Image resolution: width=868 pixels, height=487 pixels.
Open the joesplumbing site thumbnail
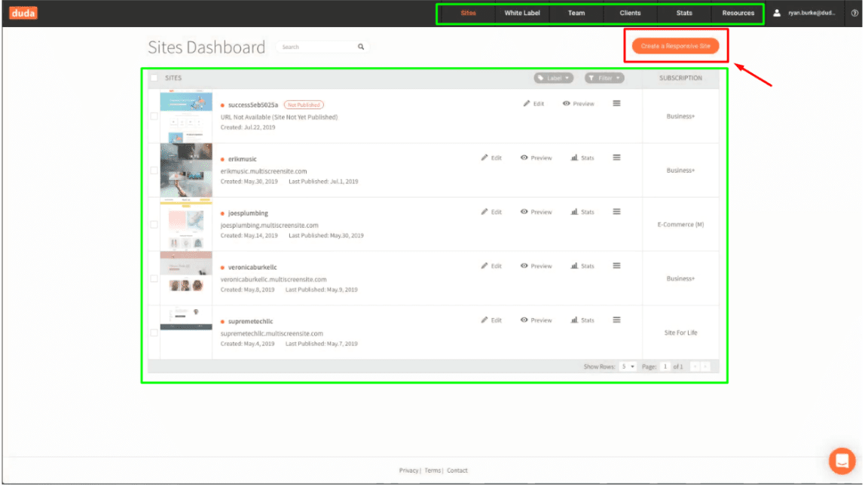(187, 225)
